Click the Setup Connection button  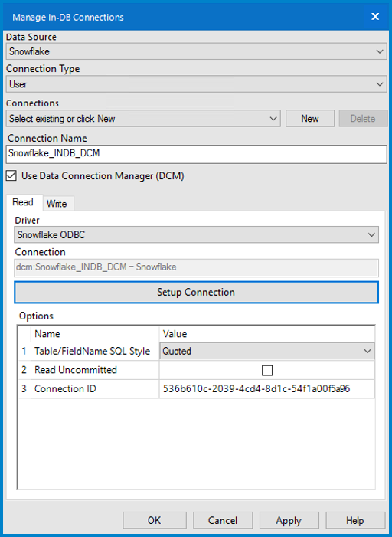(197, 292)
